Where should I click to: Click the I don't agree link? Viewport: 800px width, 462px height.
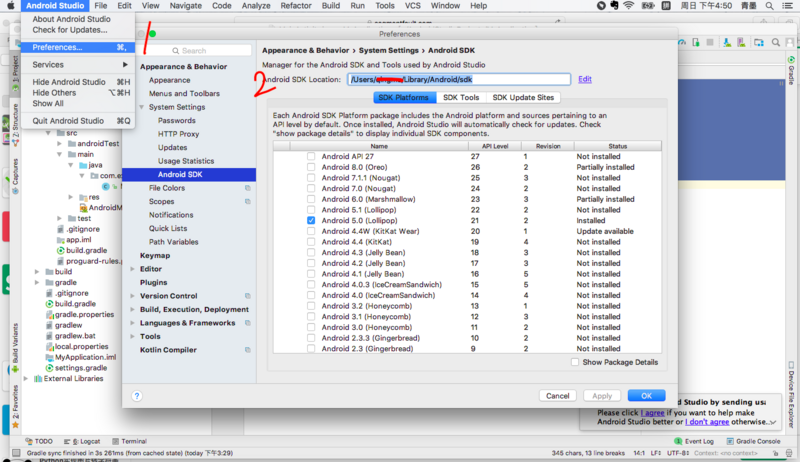(x=707, y=422)
